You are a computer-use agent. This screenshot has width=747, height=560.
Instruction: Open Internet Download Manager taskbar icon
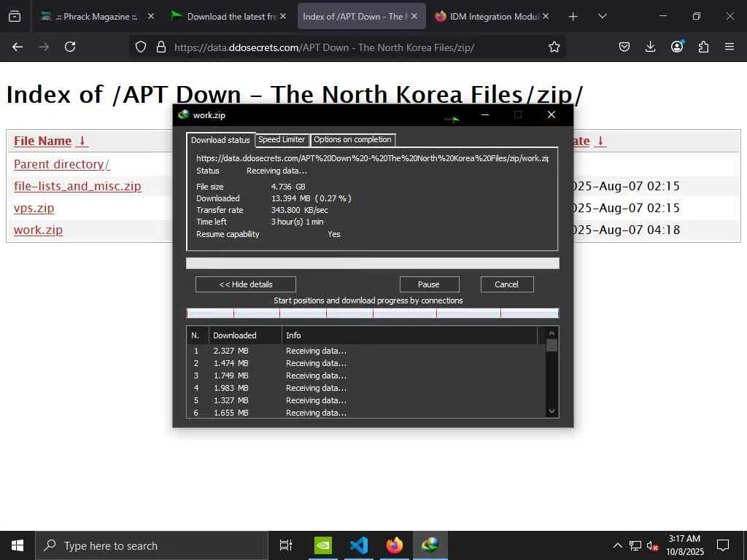click(430, 545)
